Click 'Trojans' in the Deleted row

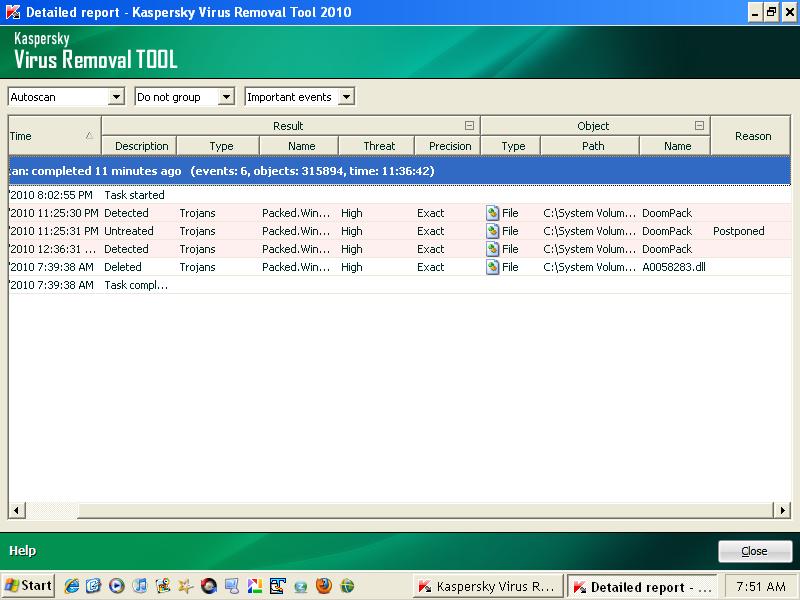(197, 267)
